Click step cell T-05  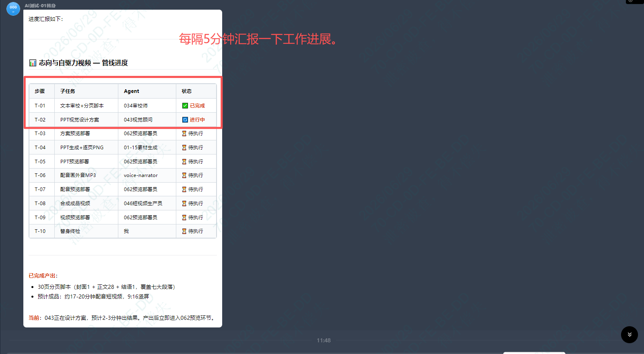[x=40, y=162]
